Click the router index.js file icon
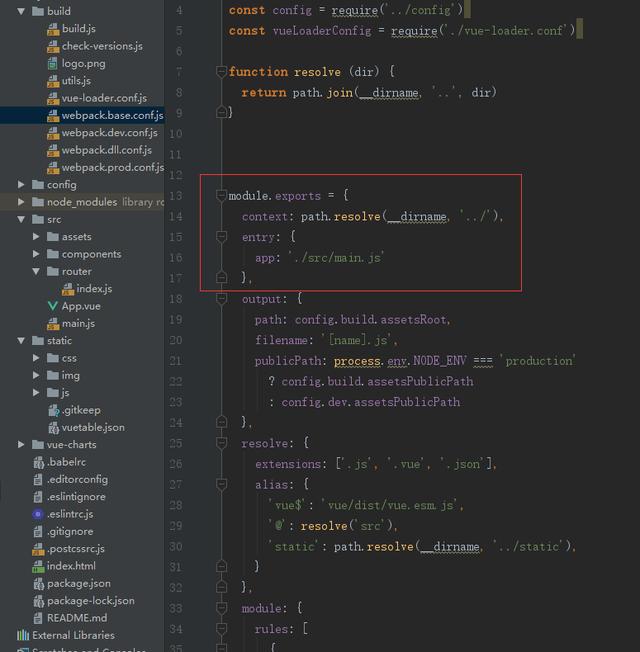The width and height of the screenshot is (640, 652). click(x=68, y=289)
